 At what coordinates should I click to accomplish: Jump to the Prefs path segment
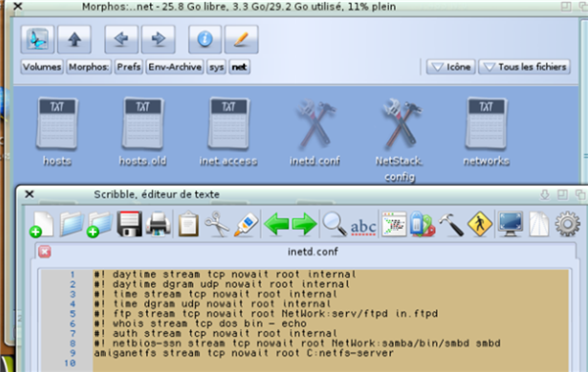[x=128, y=67]
